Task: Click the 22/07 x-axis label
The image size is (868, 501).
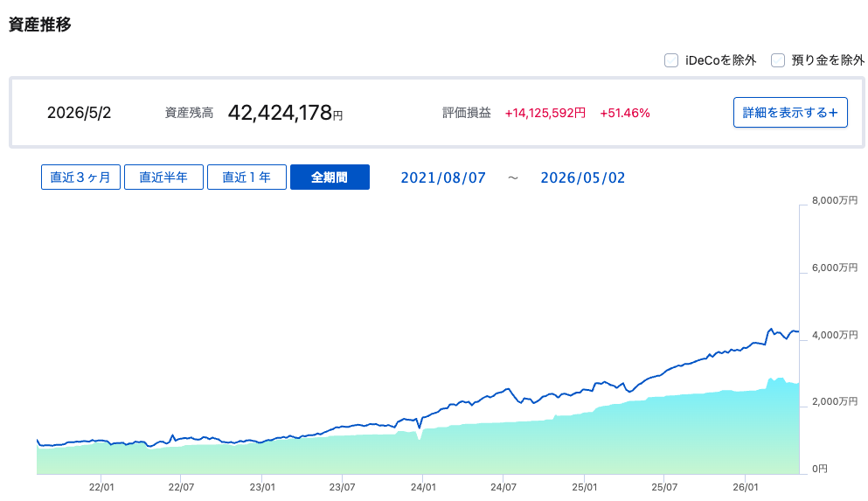Action: click(x=182, y=487)
